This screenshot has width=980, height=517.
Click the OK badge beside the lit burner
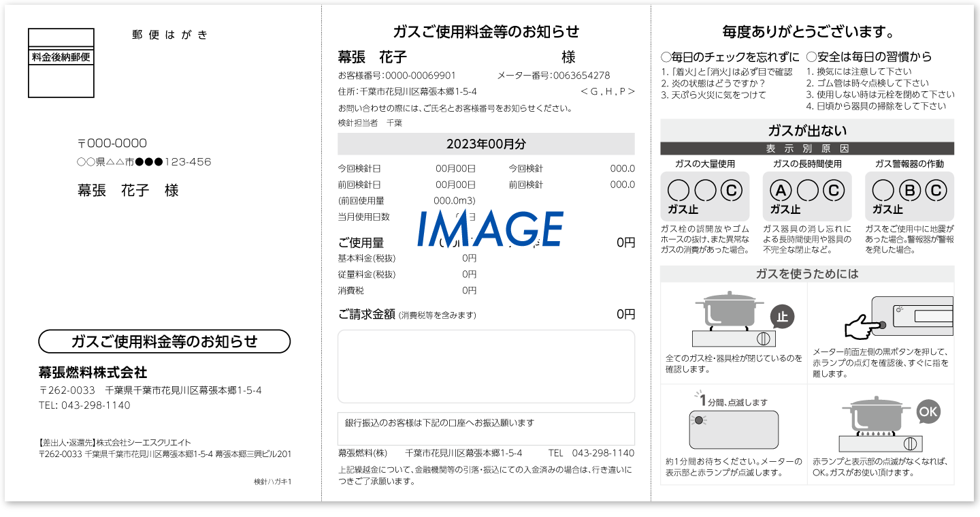click(x=928, y=411)
